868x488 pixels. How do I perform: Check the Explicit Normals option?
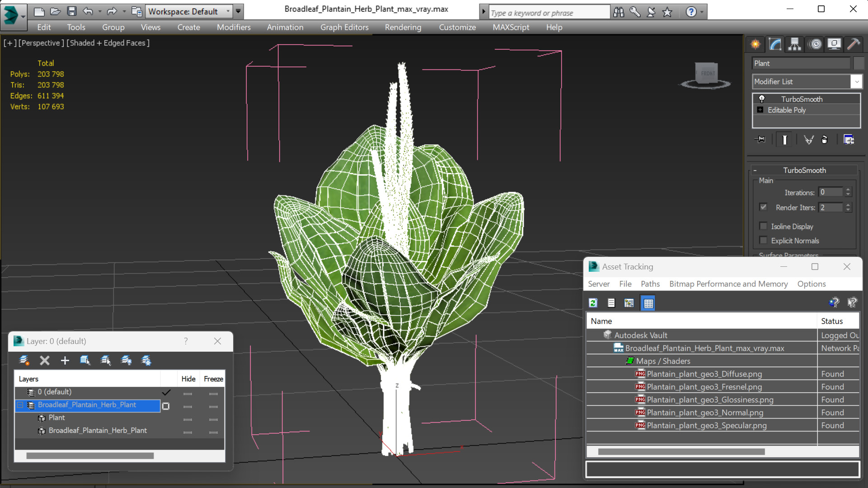click(764, 241)
